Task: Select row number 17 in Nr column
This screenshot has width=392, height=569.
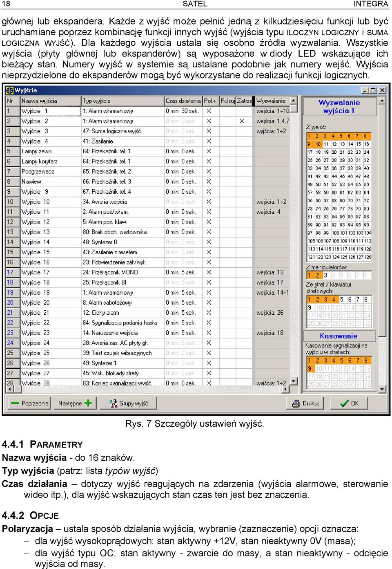Action: click(13, 272)
